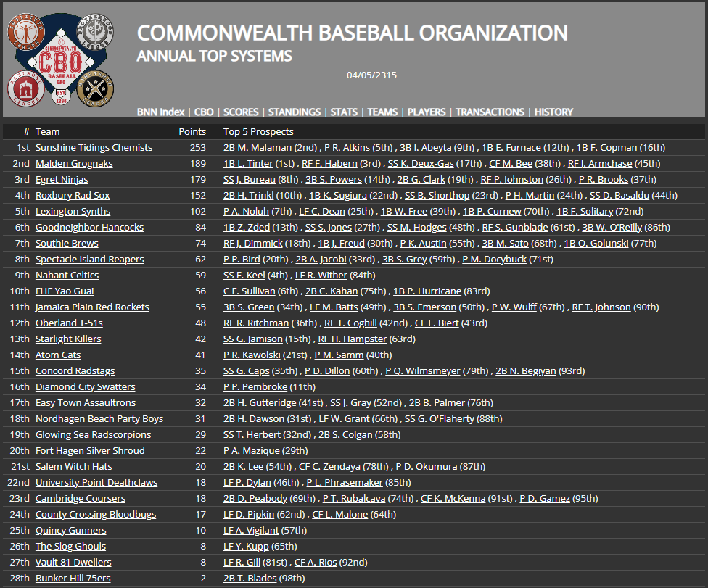
Task: Open Goodneighbor Hancocks team page
Action: coord(89,227)
